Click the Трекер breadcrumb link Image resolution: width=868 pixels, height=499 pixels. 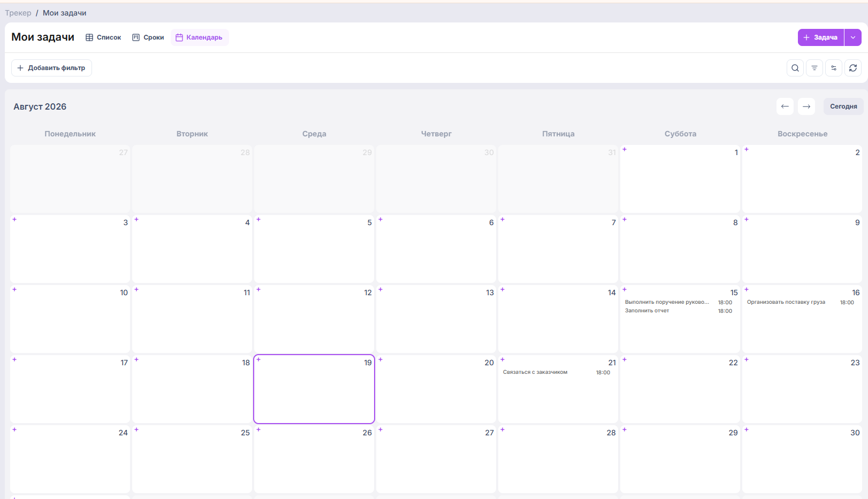click(18, 13)
